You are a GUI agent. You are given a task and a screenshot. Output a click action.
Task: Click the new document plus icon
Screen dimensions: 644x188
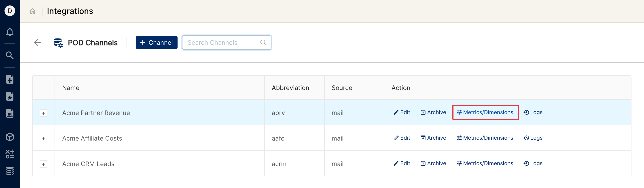click(x=10, y=79)
